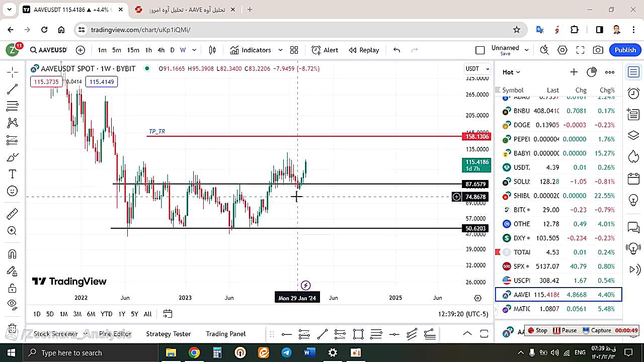Set chart range to All
The image size is (644, 362).
coord(147,314)
